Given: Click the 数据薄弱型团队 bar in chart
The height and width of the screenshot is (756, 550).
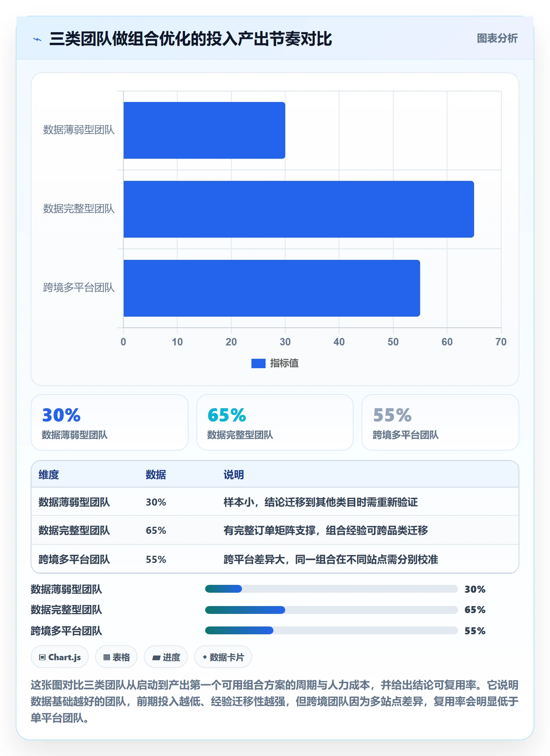Looking at the screenshot, I should pos(204,130).
